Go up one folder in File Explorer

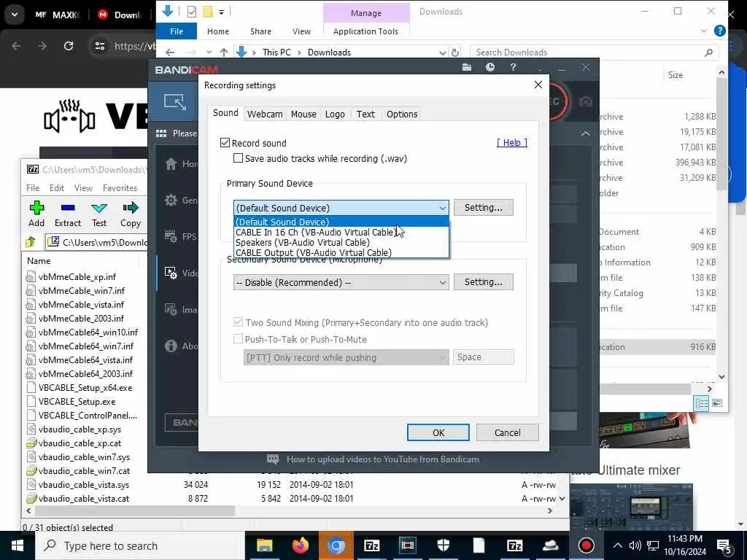(x=224, y=52)
